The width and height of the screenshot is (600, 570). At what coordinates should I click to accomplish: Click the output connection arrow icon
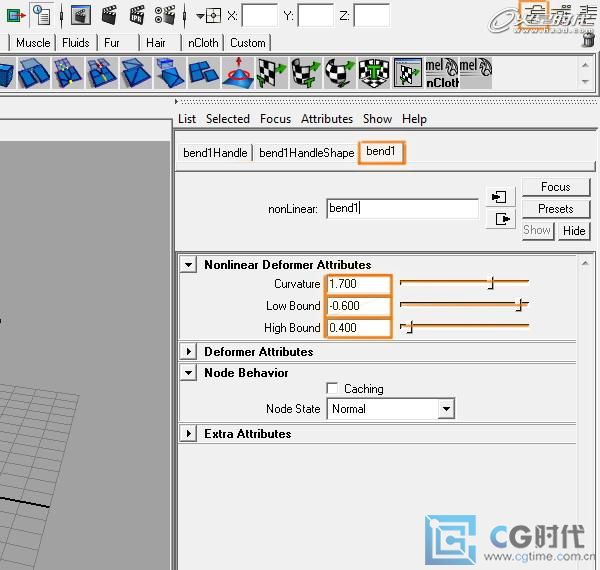(x=501, y=219)
